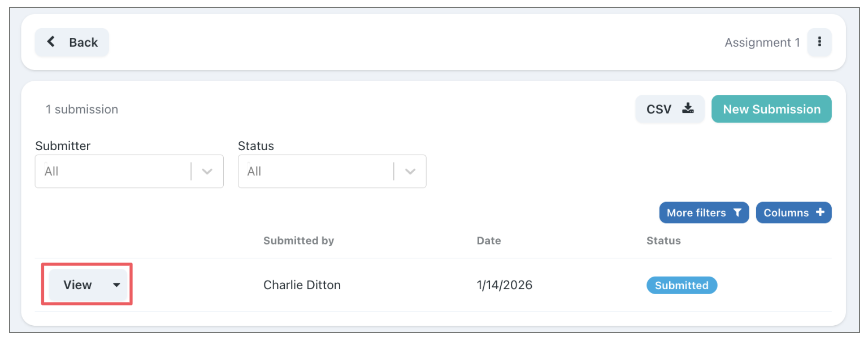Click the download icon on the CSV button

pyautogui.click(x=687, y=109)
